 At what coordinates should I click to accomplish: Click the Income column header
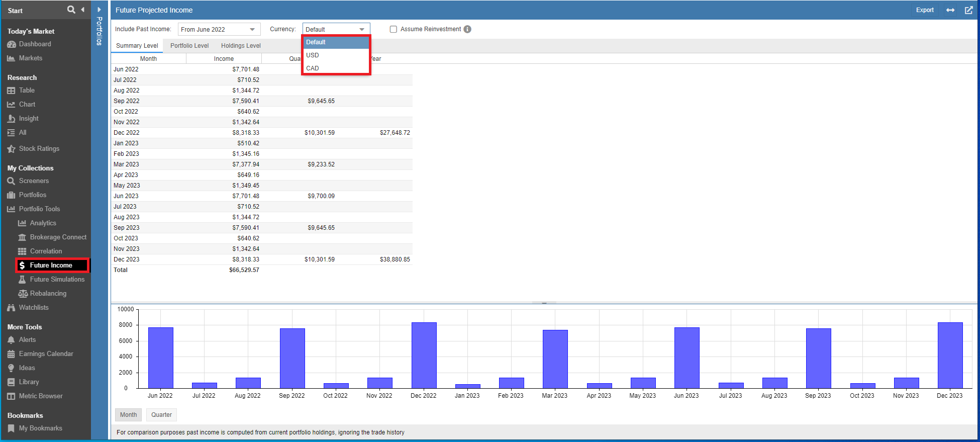[x=224, y=59]
